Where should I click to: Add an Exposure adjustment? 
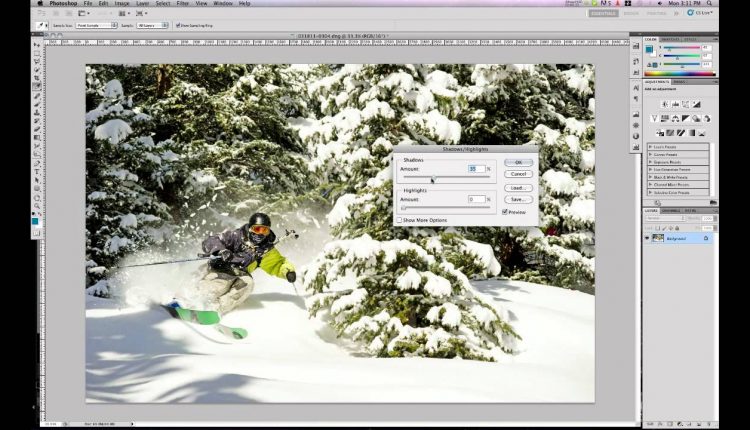point(696,104)
